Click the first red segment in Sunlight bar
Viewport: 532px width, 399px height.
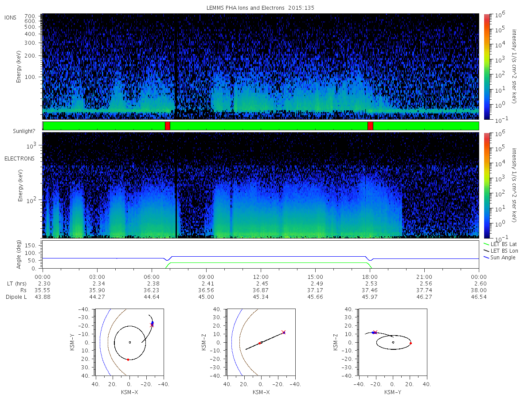tap(167, 126)
